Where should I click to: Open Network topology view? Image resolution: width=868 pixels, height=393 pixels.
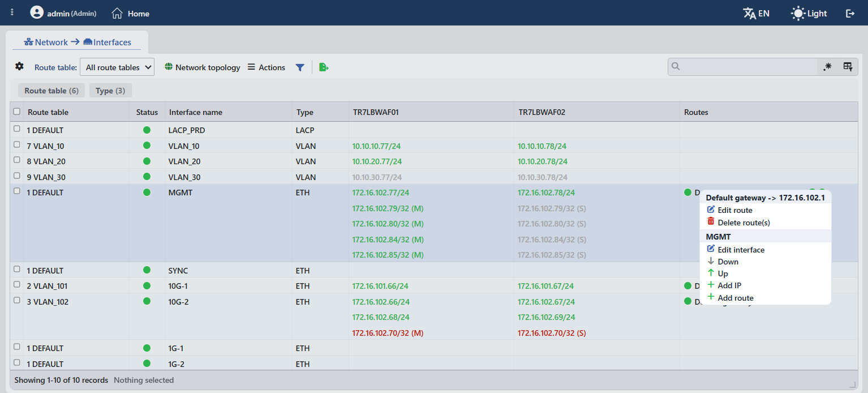(203, 67)
